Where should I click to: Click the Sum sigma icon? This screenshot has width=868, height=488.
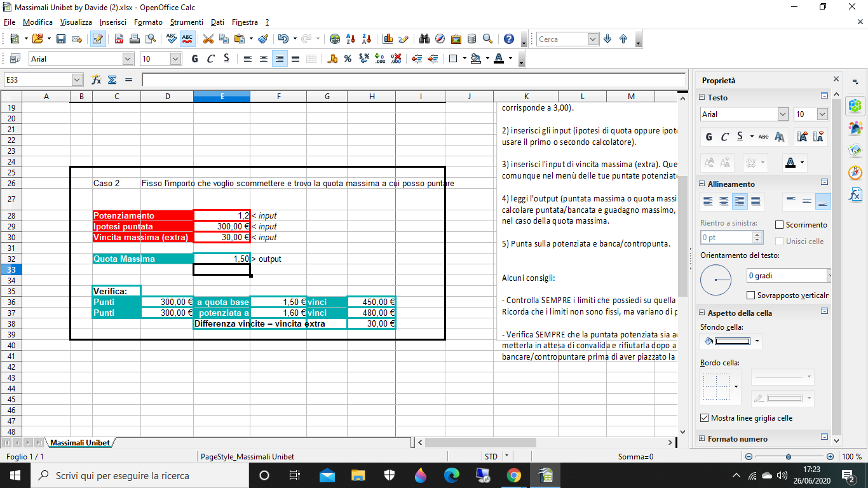[x=112, y=80]
